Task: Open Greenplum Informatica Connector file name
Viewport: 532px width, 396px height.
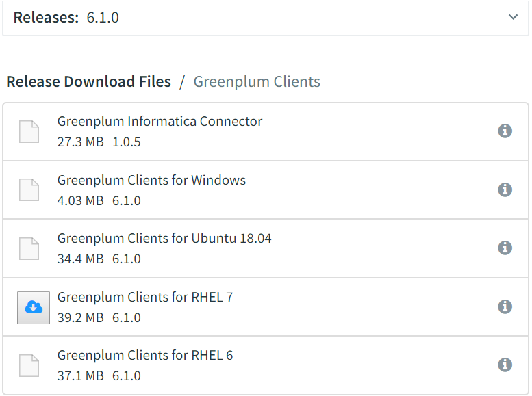Action: (160, 122)
